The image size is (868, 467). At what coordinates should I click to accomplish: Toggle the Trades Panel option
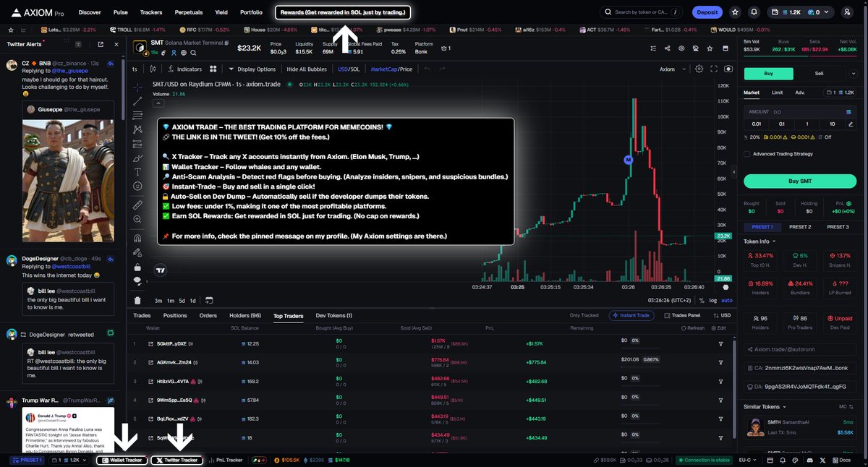click(x=682, y=315)
